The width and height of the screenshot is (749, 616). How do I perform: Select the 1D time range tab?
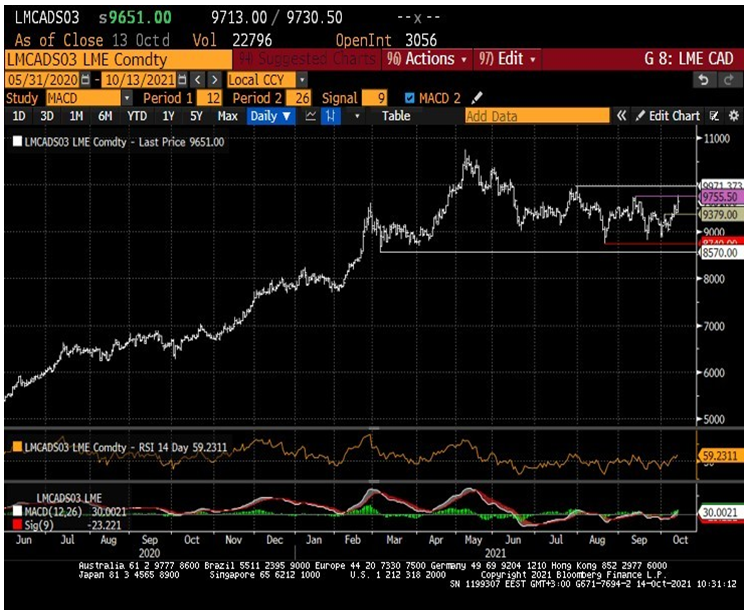(x=19, y=116)
